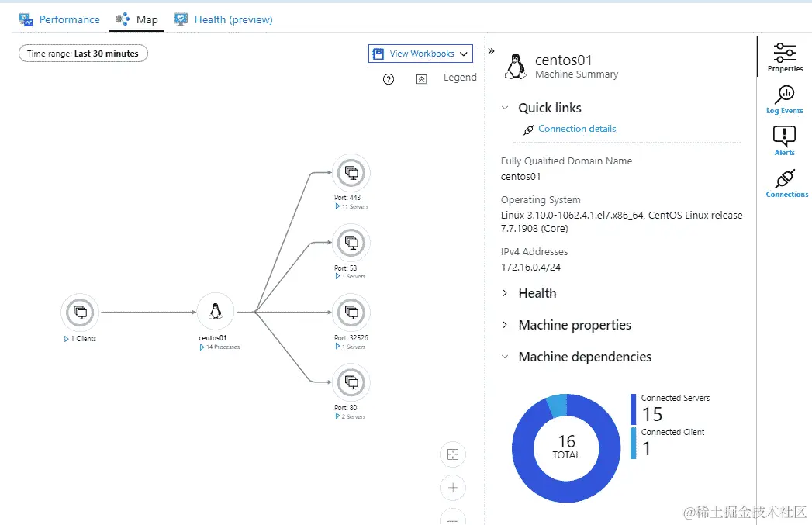Click the help question mark icon

[x=389, y=78]
